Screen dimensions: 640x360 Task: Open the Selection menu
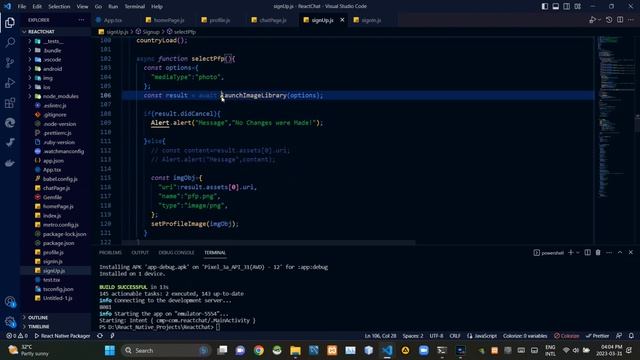(59, 7)
